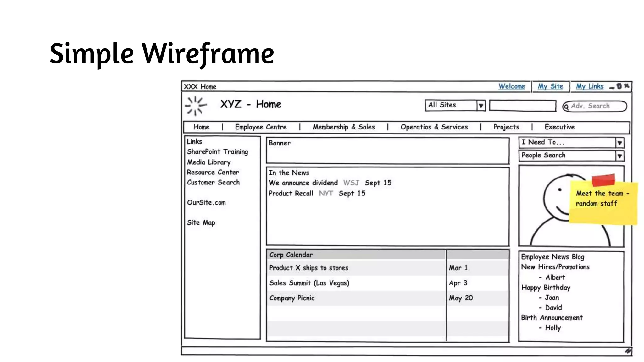Open the Employee Centre menu
644x362 pixels.
coord(261,127)
